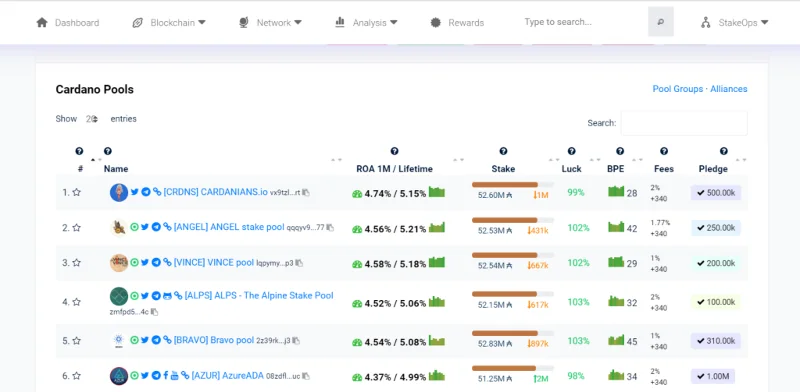Copy the CARDANIANS.io pool ID
The height and width of the screenshot is (392, 800).
306,193
